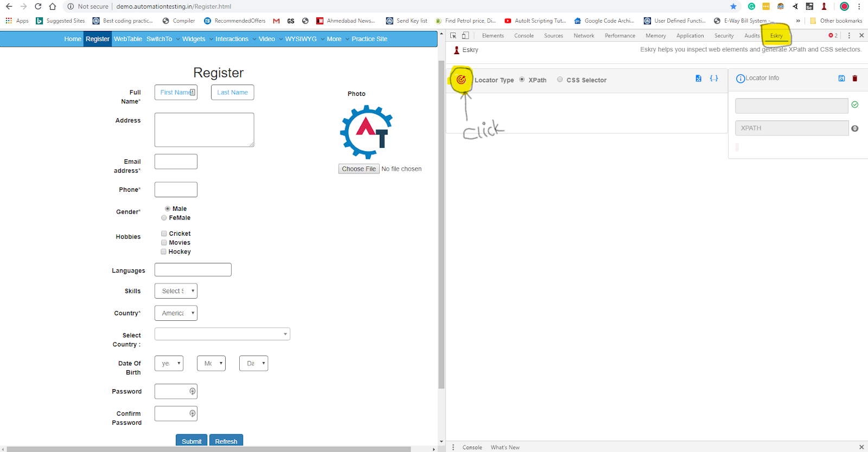Open the Skills dropdown
Screen dimensions: 868x452
[x=176, y=291]
